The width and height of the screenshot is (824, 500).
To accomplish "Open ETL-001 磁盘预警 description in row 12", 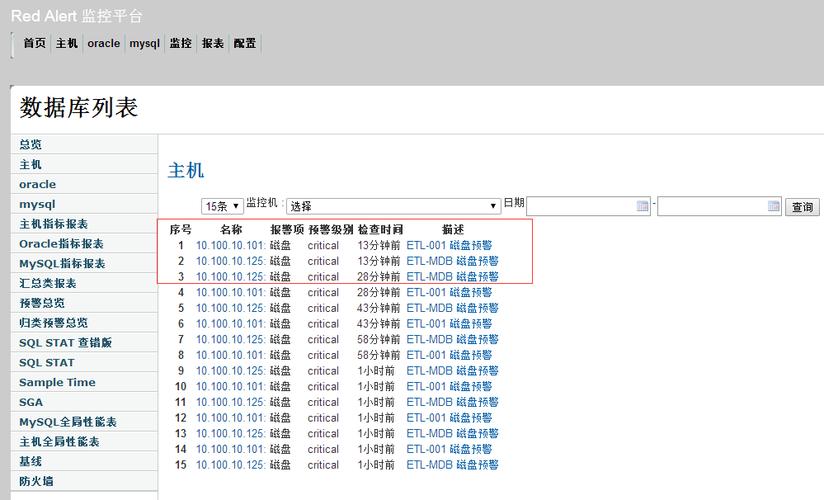I will (449, 418).
